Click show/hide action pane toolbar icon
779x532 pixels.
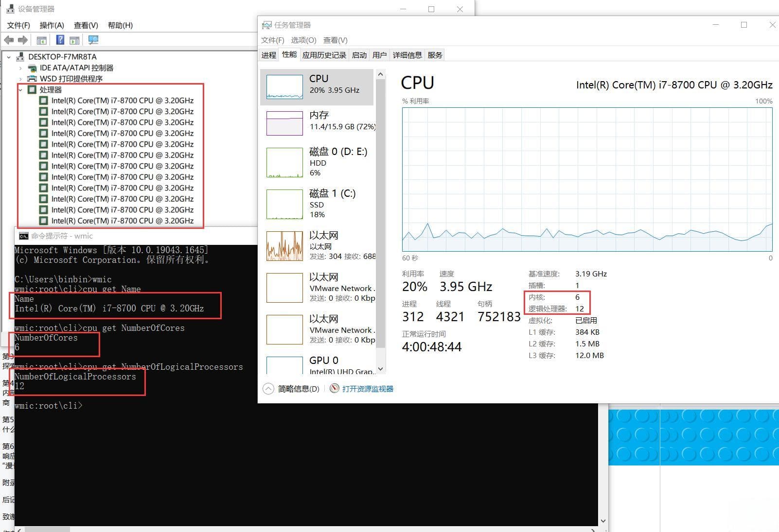pyautogui.click(x=74, y=40)
